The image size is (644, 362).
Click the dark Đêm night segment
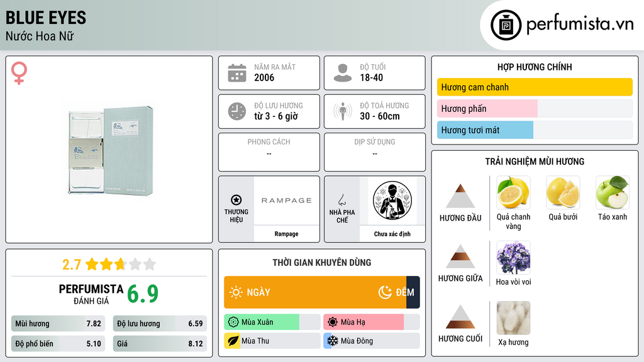(413, 292)
